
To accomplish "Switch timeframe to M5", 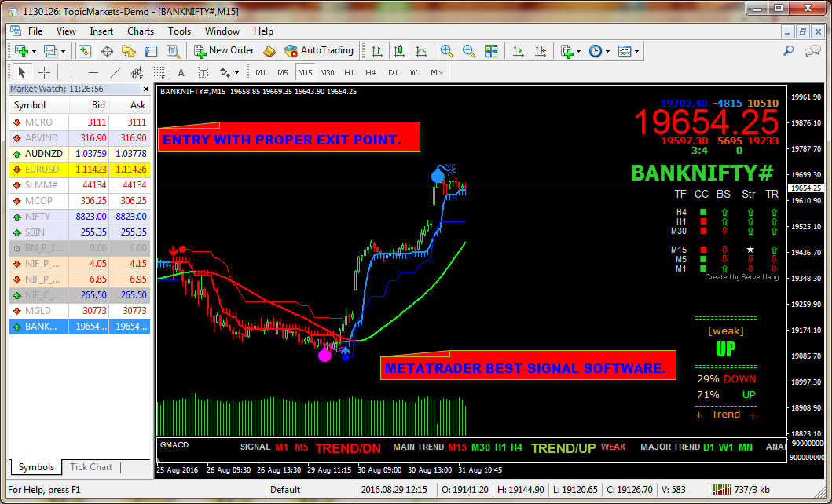I will click(x=283, y=72).
